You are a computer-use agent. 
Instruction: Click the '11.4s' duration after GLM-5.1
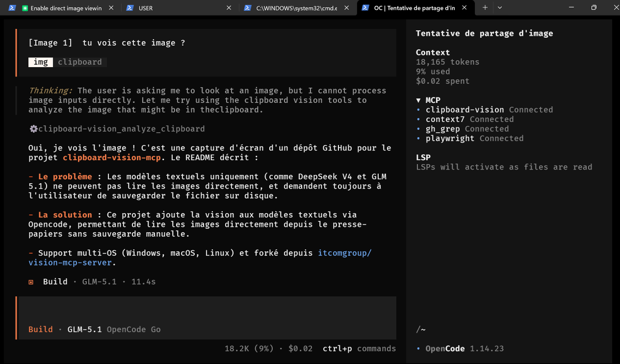click(x=144, y=282)
